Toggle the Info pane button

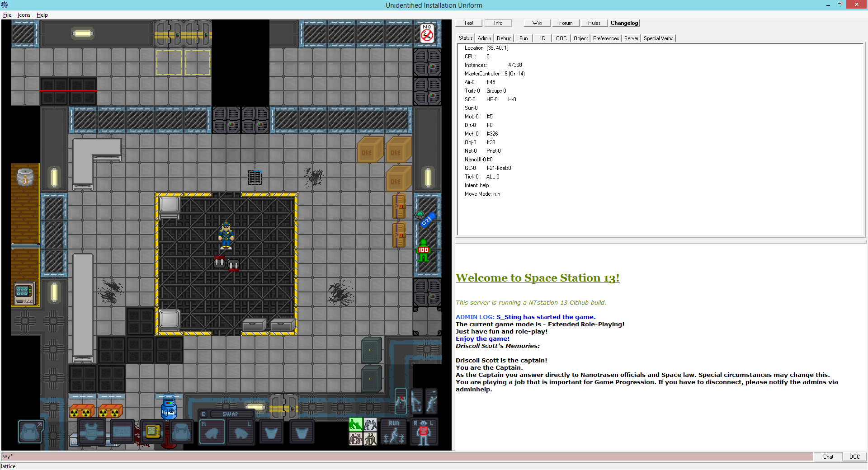(x=498, y=23)
